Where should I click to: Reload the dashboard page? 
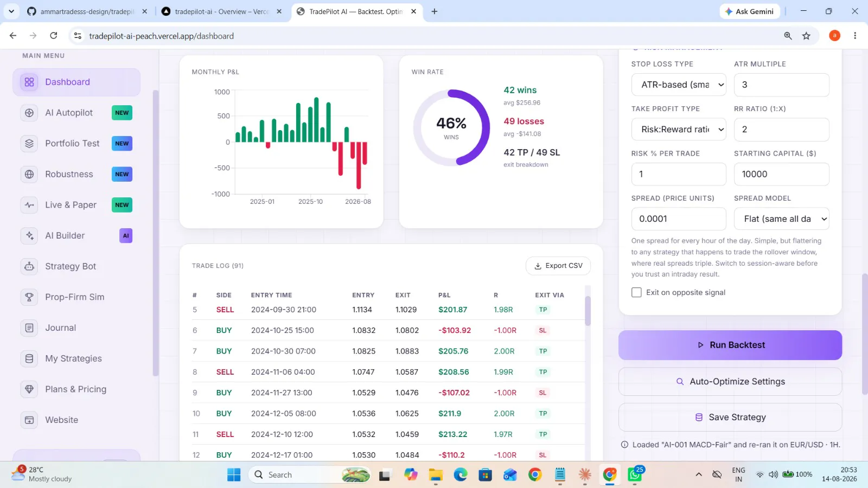[53, 36]
